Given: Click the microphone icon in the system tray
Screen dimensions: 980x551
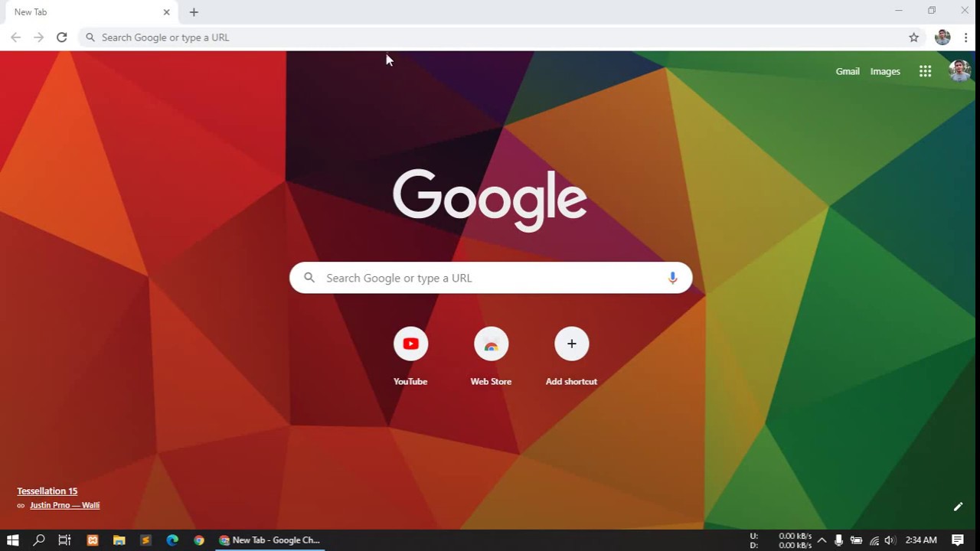Looking at the screenshot, I should [x=839, y=540].
